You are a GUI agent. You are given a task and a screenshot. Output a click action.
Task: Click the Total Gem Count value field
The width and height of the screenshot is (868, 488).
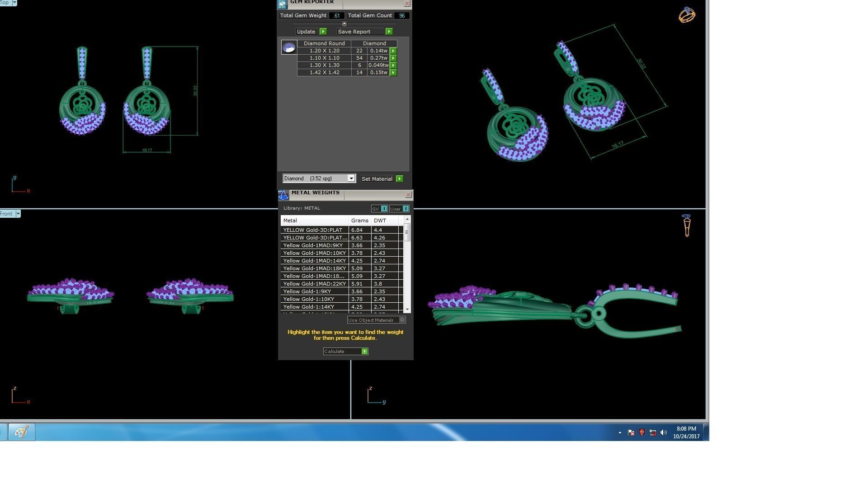(401, 15)
